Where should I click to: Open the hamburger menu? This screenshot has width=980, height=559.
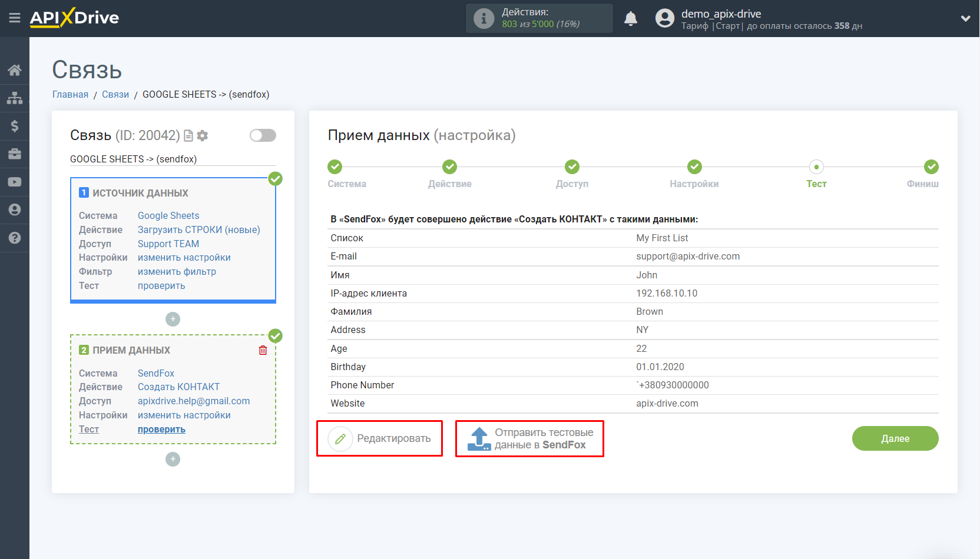(x=15, y=18)
